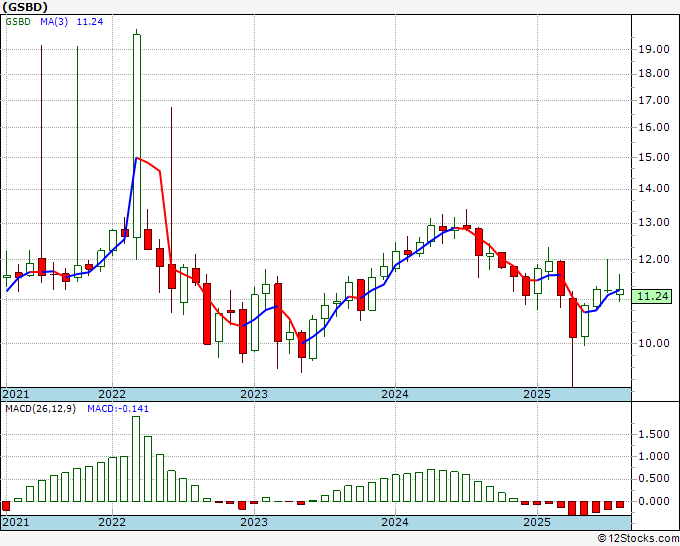Screen dimensions: 680x546
Task: Select 2021 on the MACD panel time axis
Action: [16, 522]
